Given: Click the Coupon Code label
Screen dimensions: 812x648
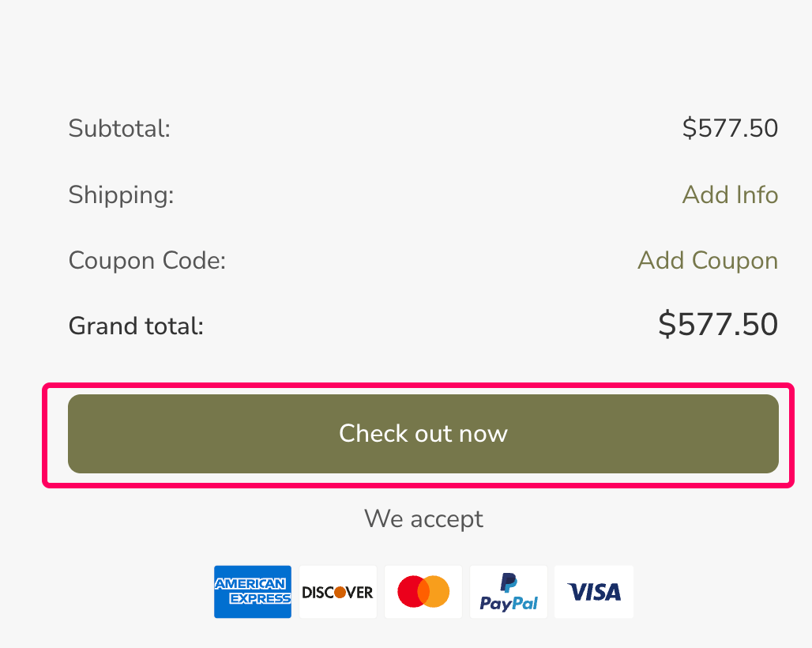Looking at the screenshot, I should point(146,261).
